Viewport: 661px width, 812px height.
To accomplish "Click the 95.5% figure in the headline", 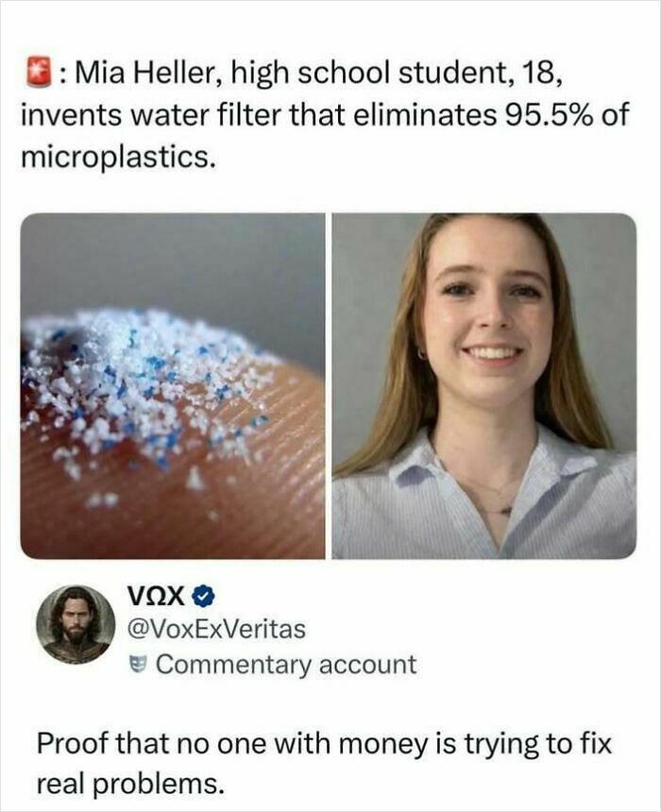I will click(549, 115).
